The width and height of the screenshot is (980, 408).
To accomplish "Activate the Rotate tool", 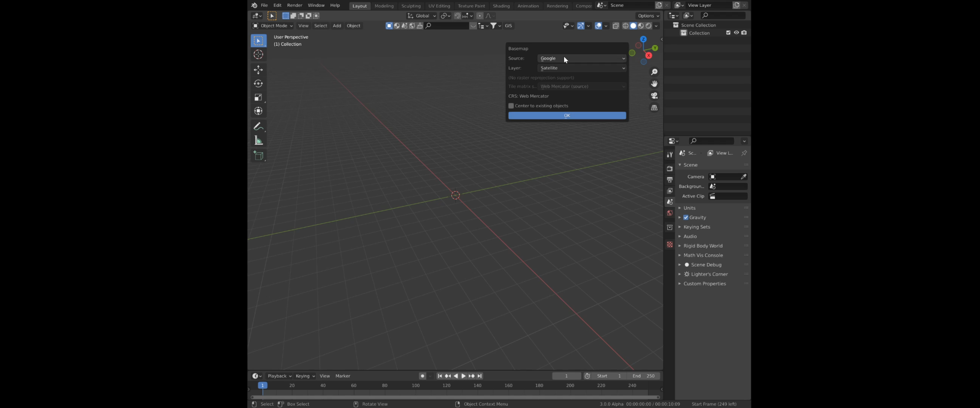I will point(258,84).
